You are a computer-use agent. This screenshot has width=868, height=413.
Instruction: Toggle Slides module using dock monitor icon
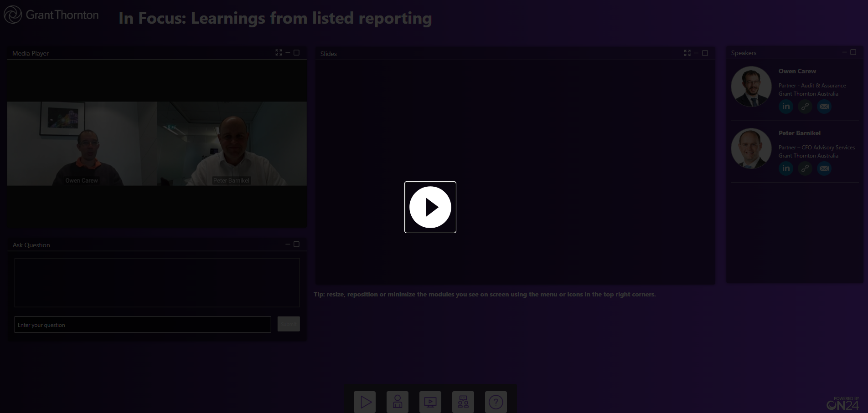pos(430,402)
